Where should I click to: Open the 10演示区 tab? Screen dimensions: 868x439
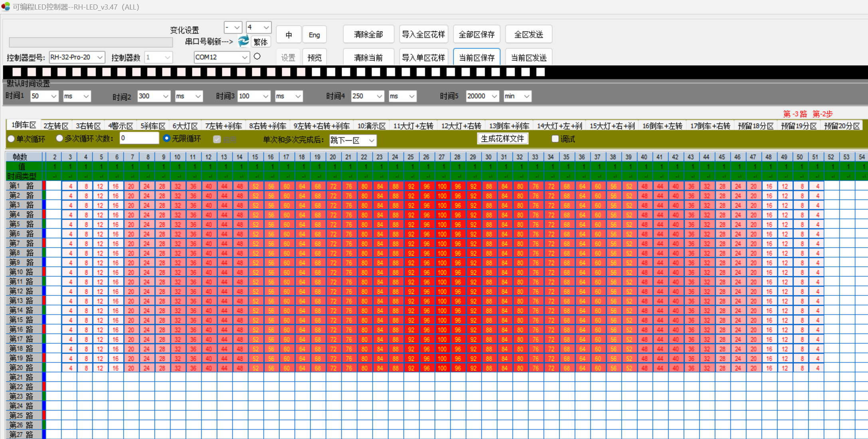click(371, 126)
